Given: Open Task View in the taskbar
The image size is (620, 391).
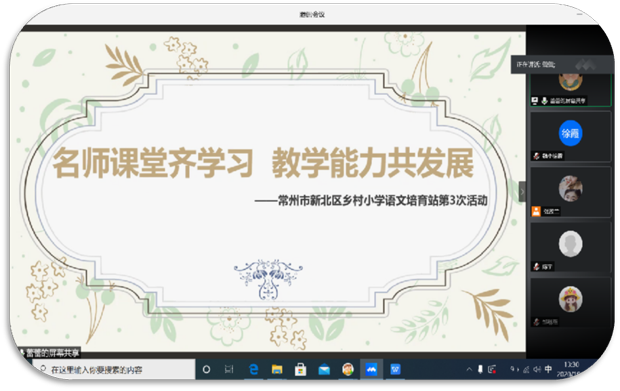Looking at the screenshot, I should click(229, 370).
